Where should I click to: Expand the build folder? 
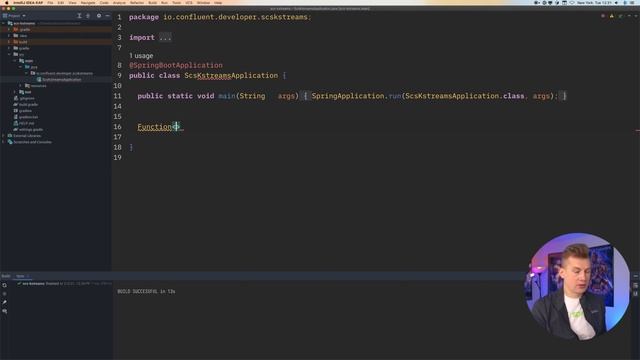coord(9,42)
